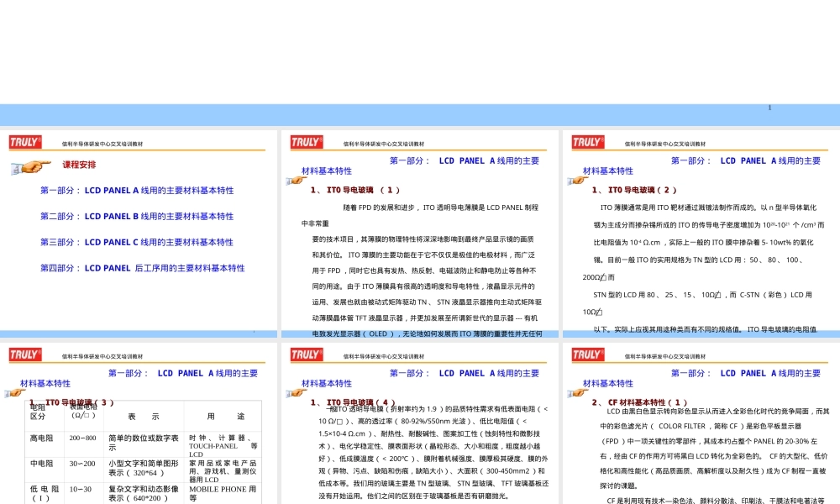Click the 简单的数位或数字表示 table cell
Image resolution: width=840 pixels, height=504 pixels.
(x=144, y=444)
